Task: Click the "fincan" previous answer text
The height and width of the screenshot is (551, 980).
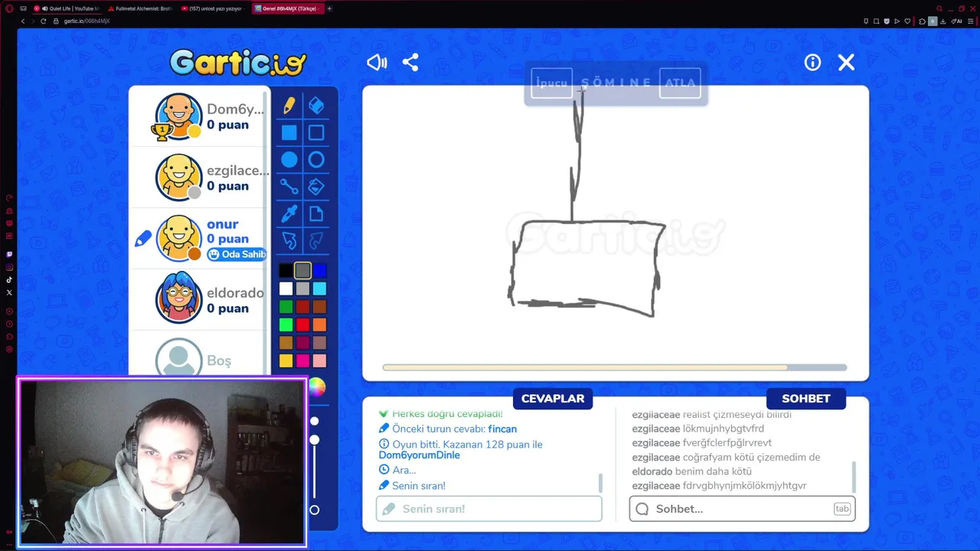Action: coord(502,429)
